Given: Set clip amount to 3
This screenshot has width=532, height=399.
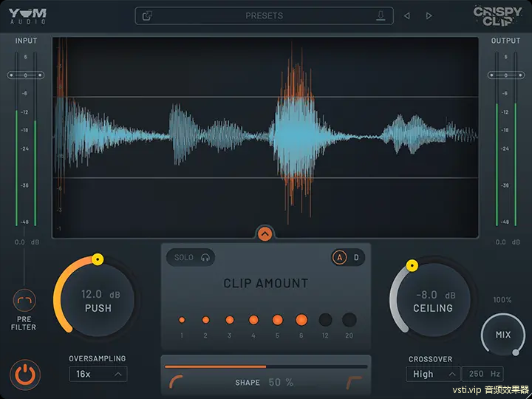Looking at the screenshot, I should [x=230, y=320].
